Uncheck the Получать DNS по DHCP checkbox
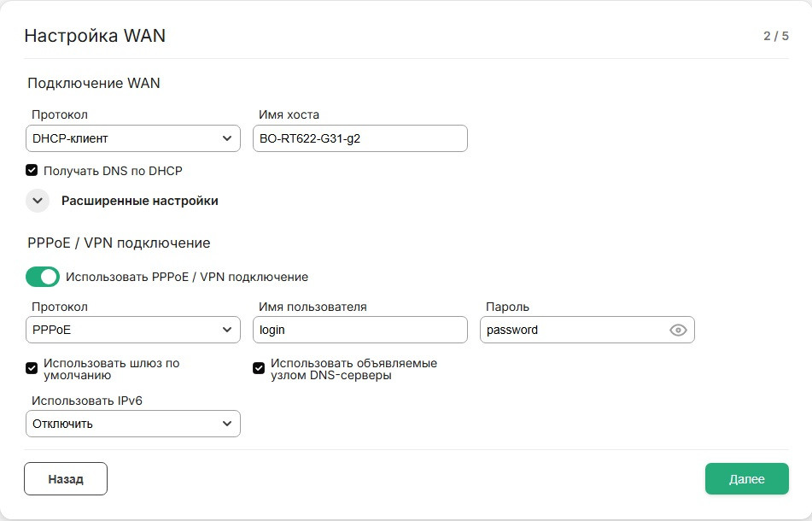Viewport: 812px width, 521px height. click(32, 171)
